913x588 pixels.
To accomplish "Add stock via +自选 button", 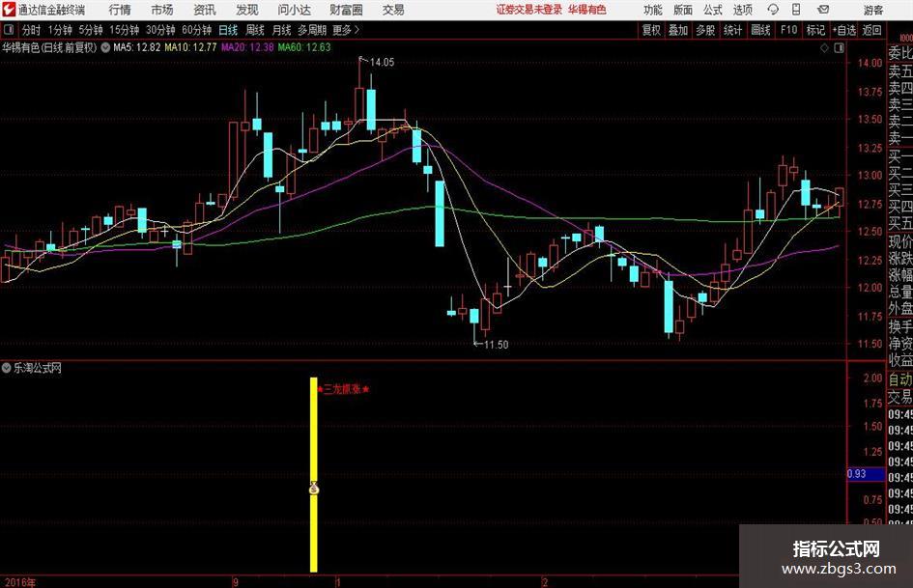I will pos(844,30).
